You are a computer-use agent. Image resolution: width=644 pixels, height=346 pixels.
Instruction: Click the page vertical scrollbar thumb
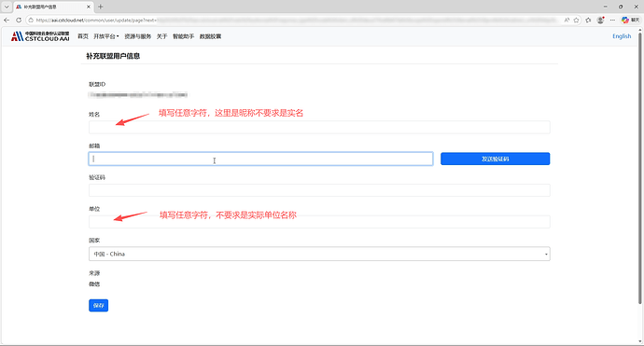click(640, 168)
